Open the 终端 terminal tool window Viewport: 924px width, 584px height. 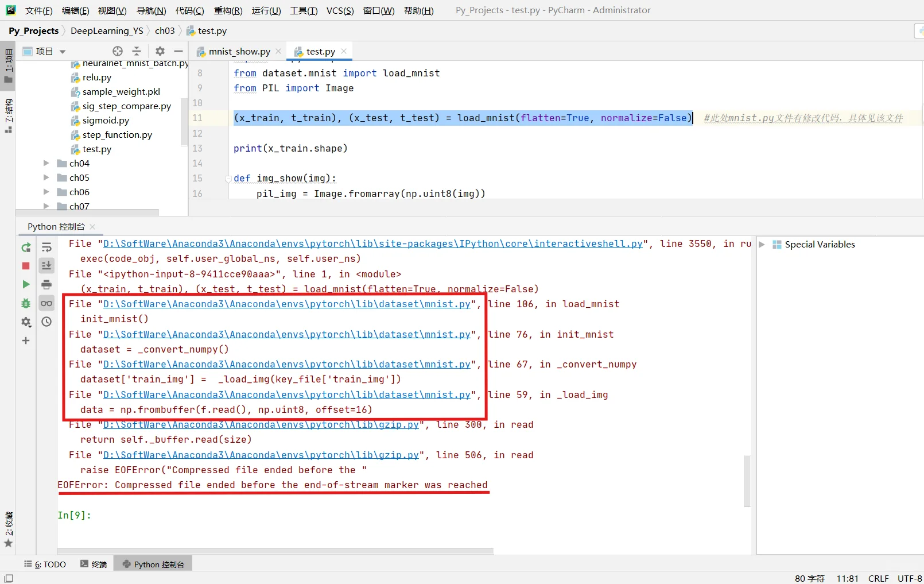94,564
